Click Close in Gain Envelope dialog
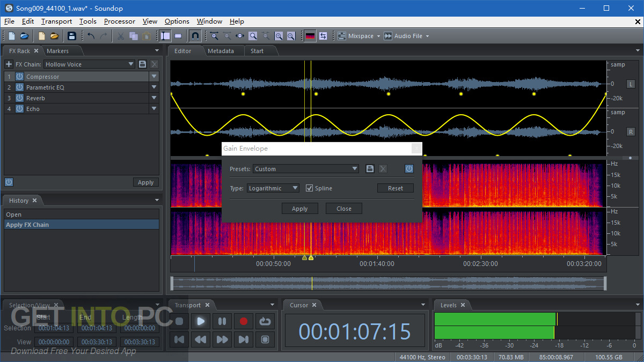 point(344,209)
